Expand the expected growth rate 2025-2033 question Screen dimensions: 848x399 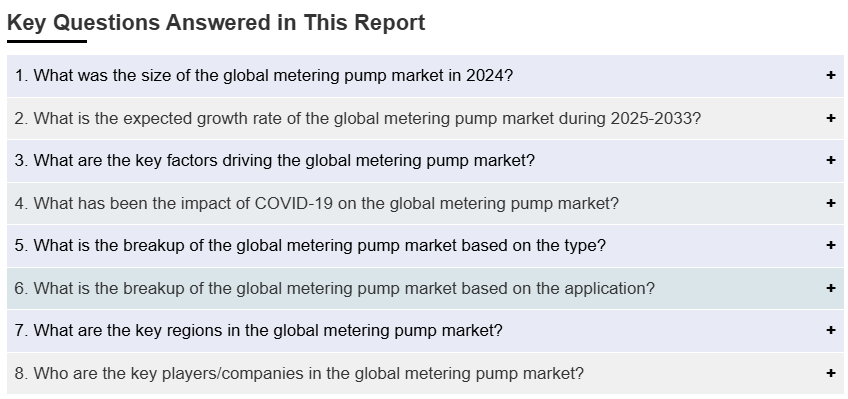point(357,118)
